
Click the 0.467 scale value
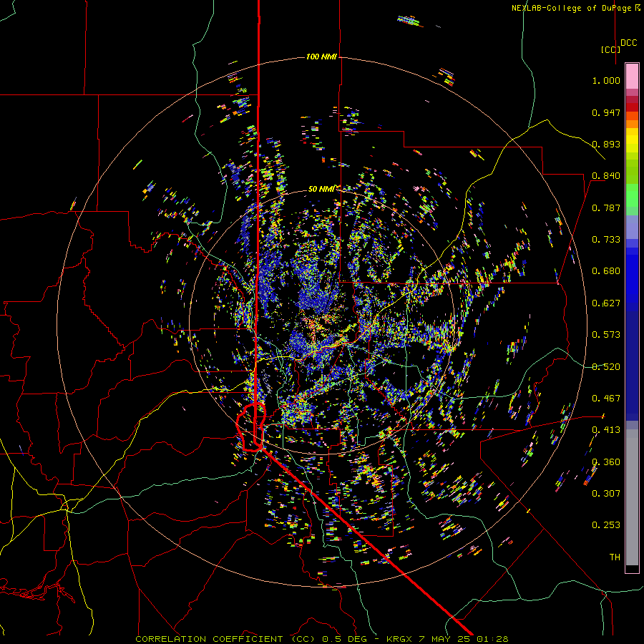[606, 399]
